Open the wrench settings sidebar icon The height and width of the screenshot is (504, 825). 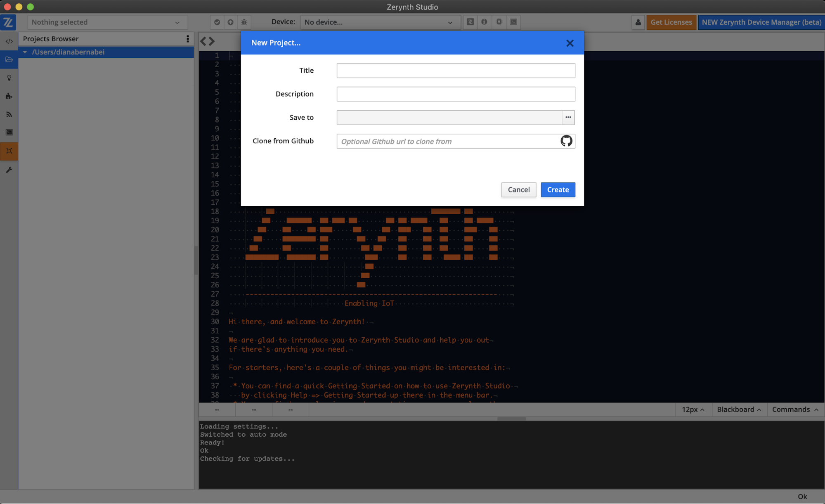pyautogui.click(x=9, y=170)
